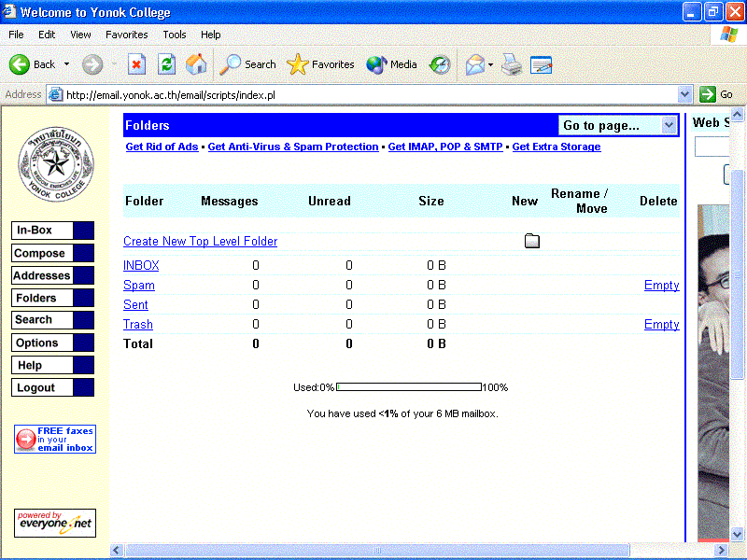The width and height of the screenshot is (747, 560).
Task: Click 'Create New Top Level Folder' link
Action: [x=200, y=242]
